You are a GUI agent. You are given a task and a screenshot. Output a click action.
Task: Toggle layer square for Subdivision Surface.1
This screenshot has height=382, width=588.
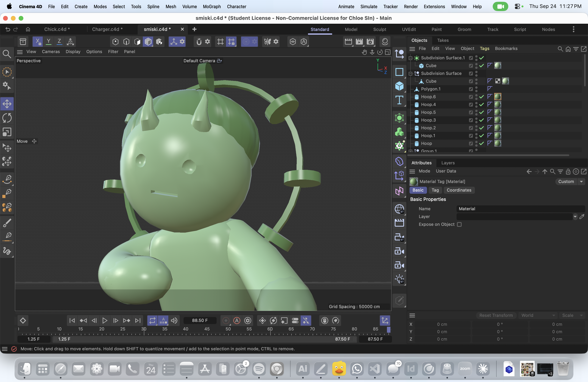coord(471,58)
